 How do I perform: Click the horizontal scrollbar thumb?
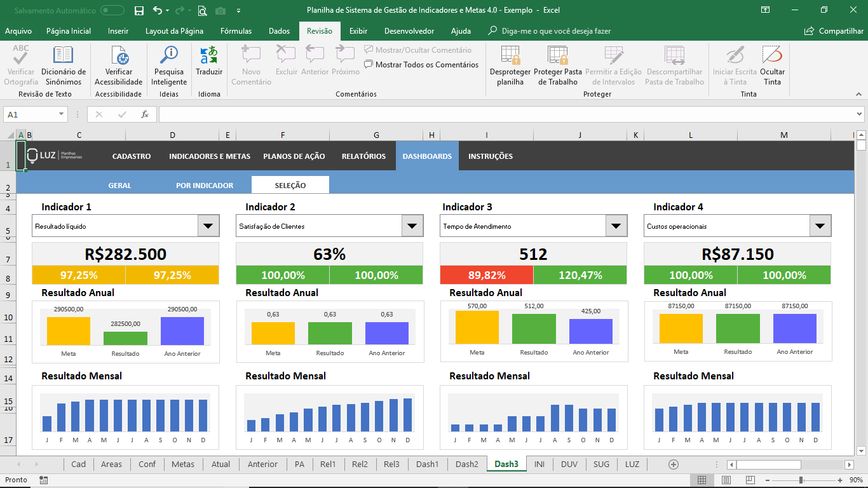tap(768, 464)
